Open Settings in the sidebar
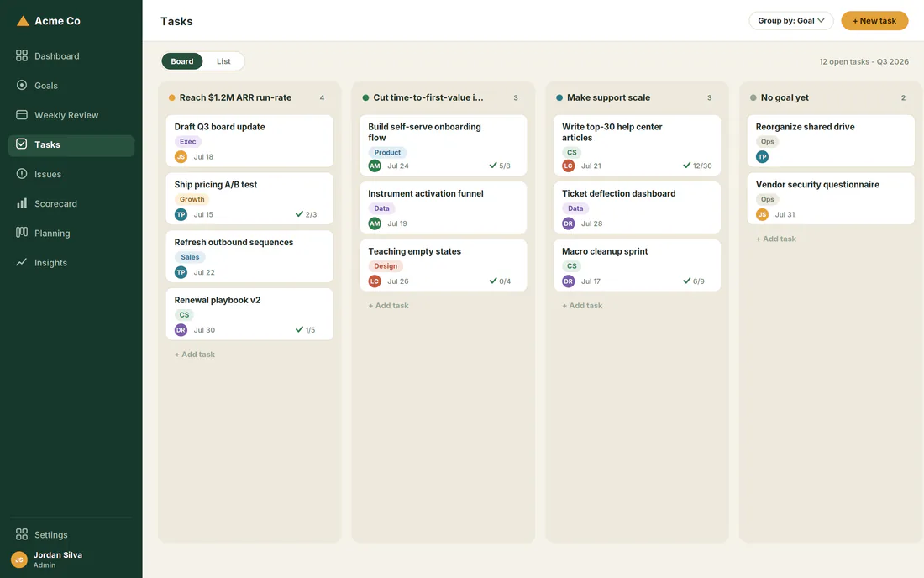Screen dimensions: 924x578 point(71,534)
